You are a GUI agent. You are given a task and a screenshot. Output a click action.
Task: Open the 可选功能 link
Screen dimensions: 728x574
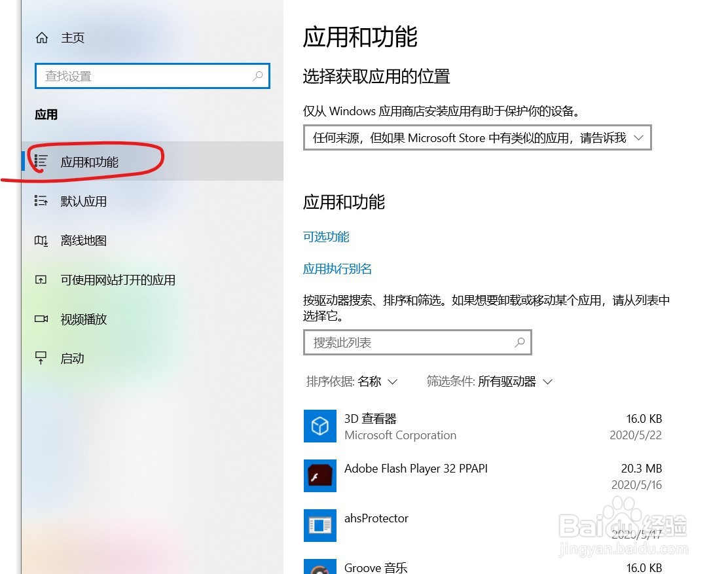pos(326,237)
